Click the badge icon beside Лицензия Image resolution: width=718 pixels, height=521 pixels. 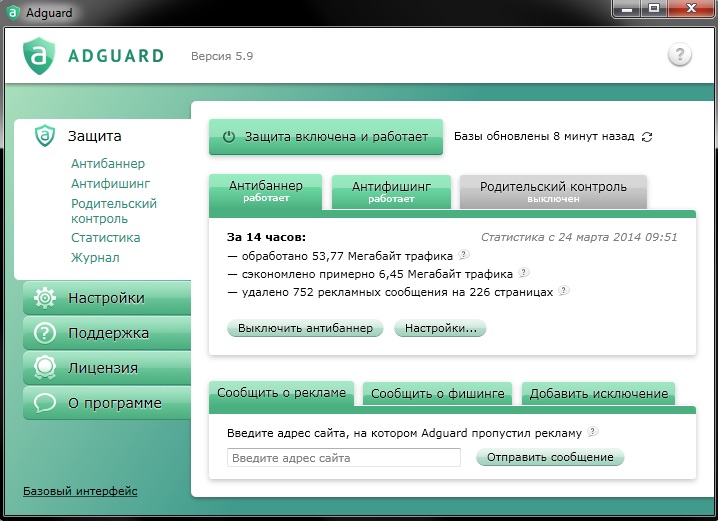click(45, 368)
